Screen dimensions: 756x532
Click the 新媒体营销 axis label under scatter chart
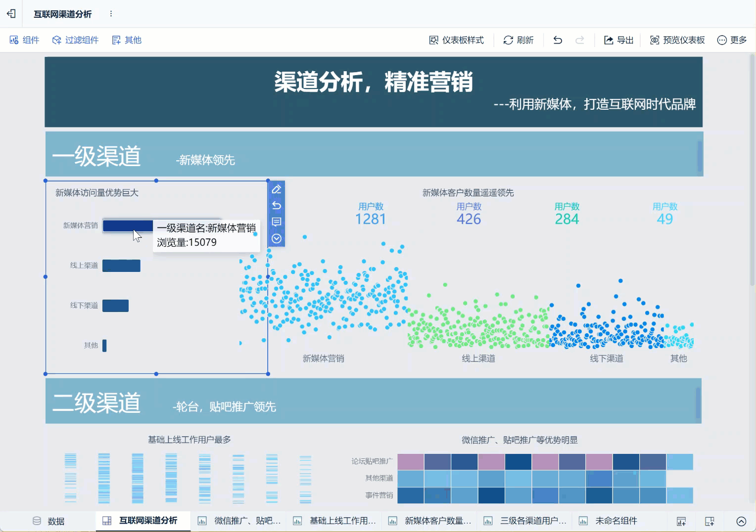323,358
